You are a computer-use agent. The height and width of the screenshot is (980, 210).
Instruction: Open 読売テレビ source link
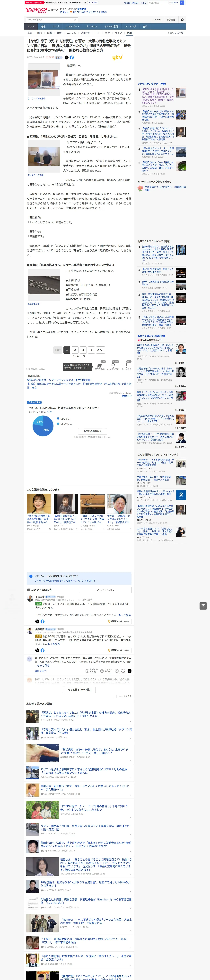127,396
